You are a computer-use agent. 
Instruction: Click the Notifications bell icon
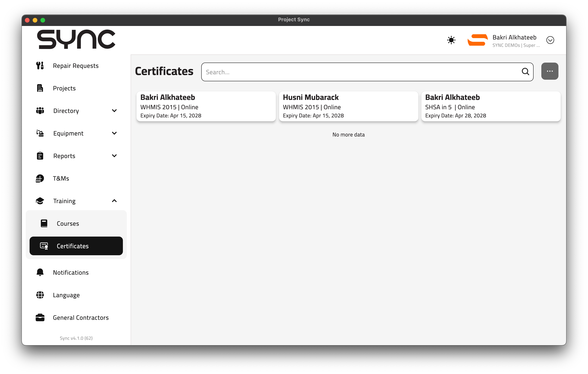(40, 272)
